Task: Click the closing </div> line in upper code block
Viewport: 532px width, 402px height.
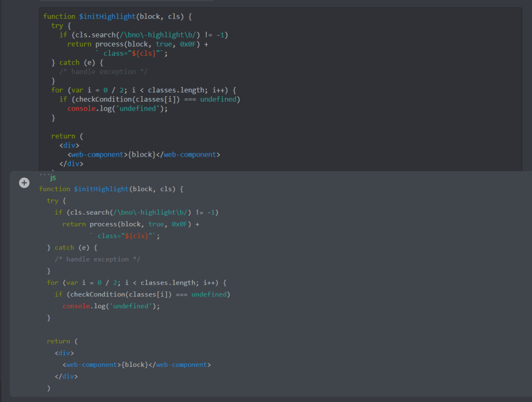Action: pyautogui.click(x=71, y=163)
